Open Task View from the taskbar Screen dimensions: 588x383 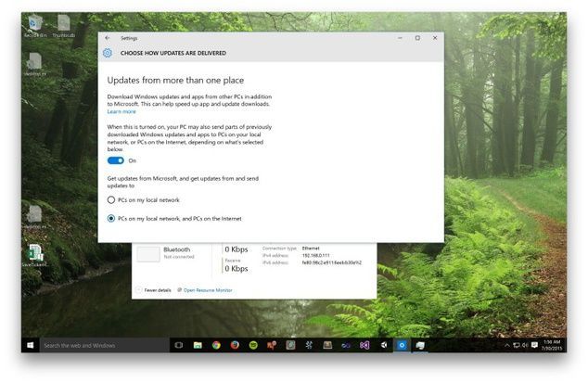point(179,345)
